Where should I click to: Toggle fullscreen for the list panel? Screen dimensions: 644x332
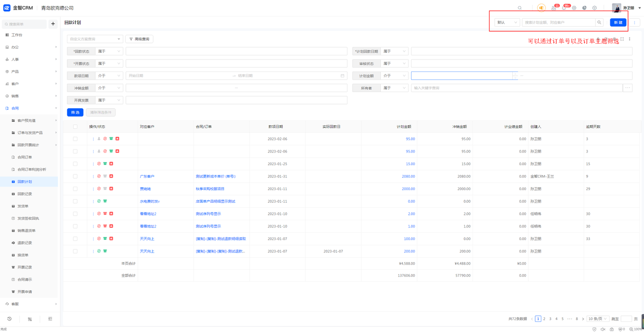click(622, 39)
